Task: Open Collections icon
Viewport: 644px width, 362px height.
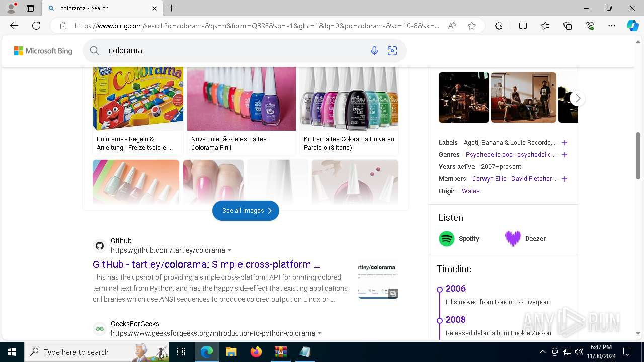Action: (568, 26)
